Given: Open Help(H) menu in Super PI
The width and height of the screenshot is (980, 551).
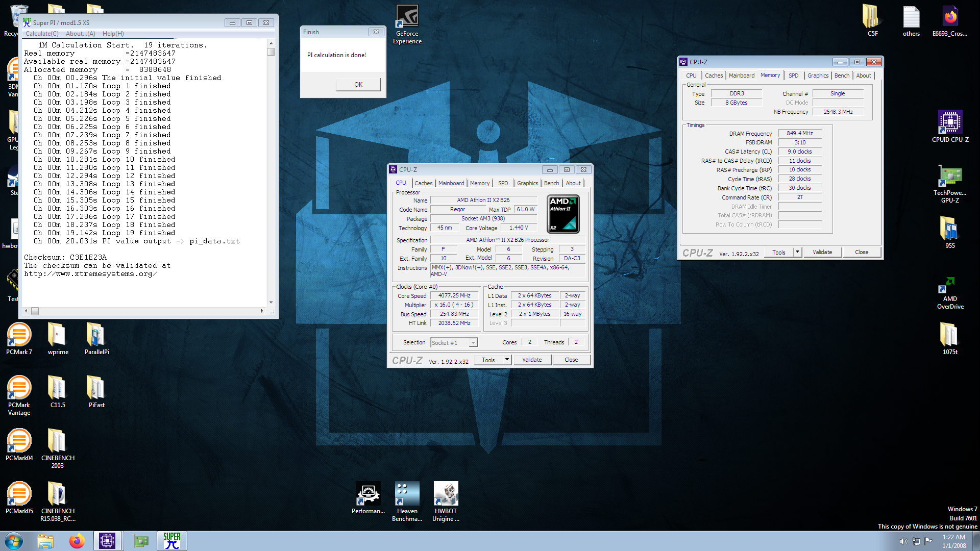Looking at the screenshot, I should (113, 34).
